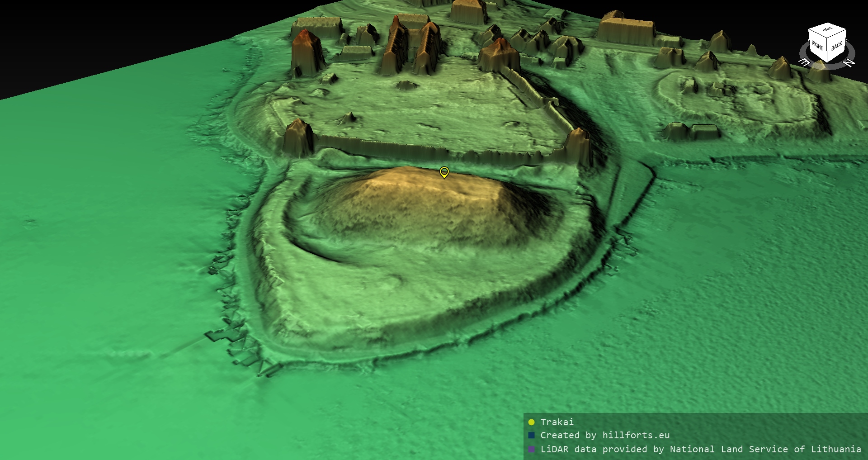Click the purple legend square
Viewport: 868px width, 460px height.
[531, 449]
